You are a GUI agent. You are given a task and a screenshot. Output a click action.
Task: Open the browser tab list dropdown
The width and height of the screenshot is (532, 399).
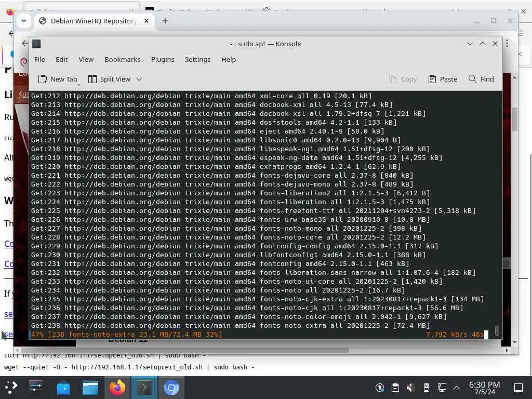(x=24, y=21)
